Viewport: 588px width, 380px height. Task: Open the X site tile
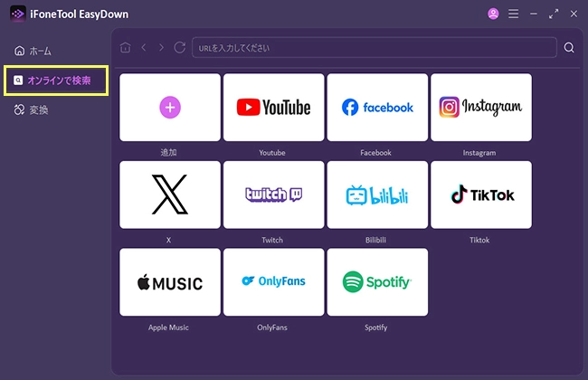point(170,195)
